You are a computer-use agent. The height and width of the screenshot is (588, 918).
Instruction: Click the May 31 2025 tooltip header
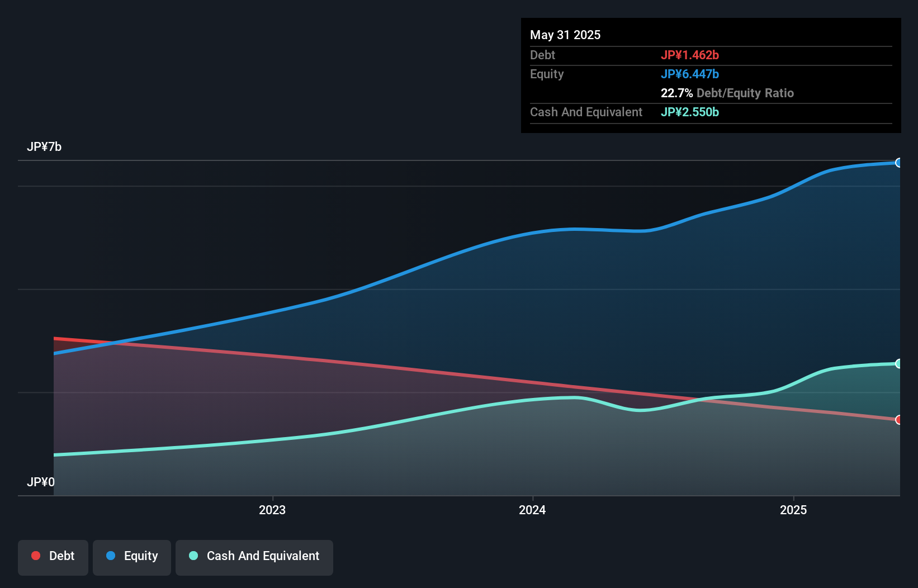[565, 35]
